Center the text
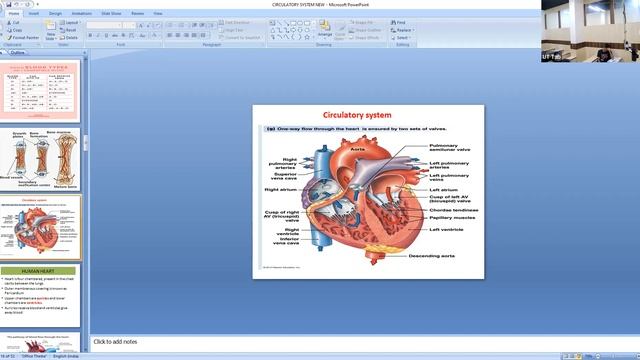The height and width of the screenshot is (360, 640). [178, 36]
